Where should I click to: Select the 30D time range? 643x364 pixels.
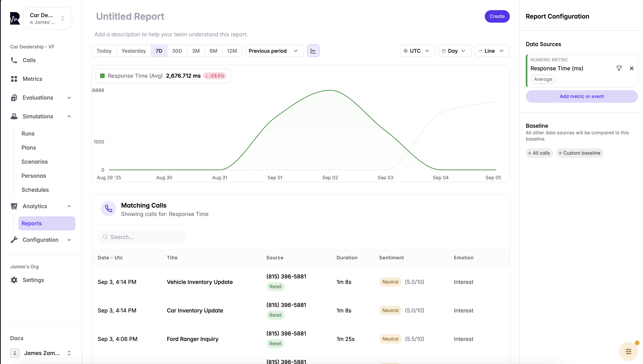coord(177,51)
